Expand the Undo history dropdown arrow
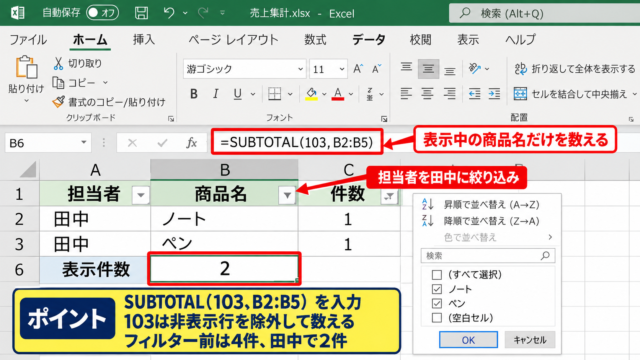 point(185,13)
